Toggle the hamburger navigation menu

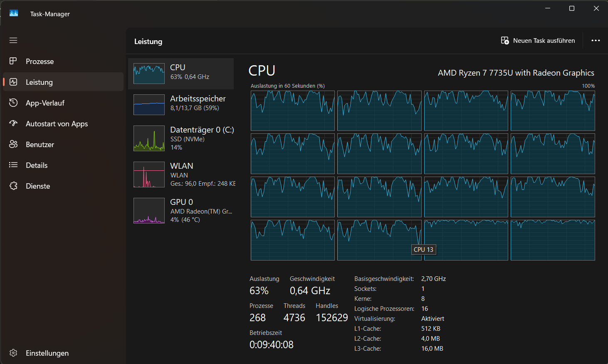click(x=13, y=40)
